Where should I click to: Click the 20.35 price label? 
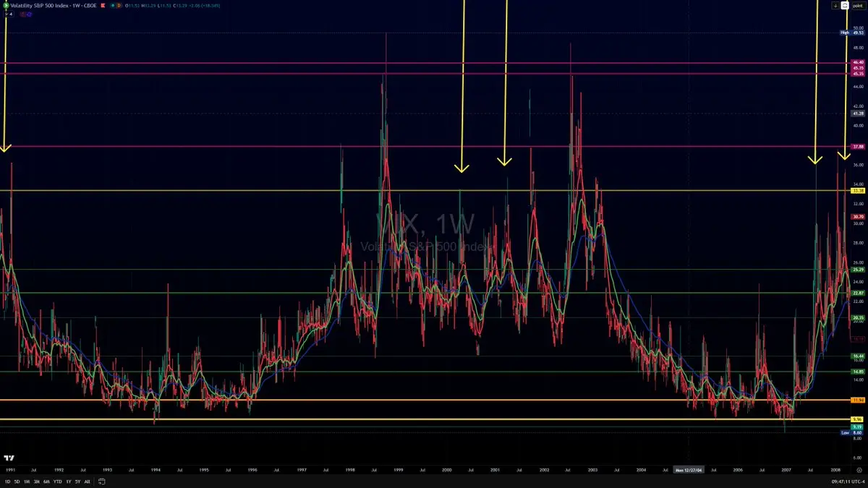click(859, 317)
